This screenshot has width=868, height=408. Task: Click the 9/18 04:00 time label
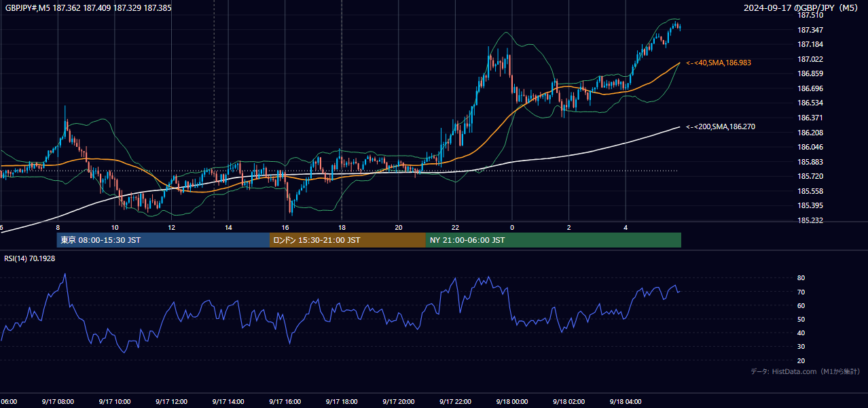[x=626, y=401]
